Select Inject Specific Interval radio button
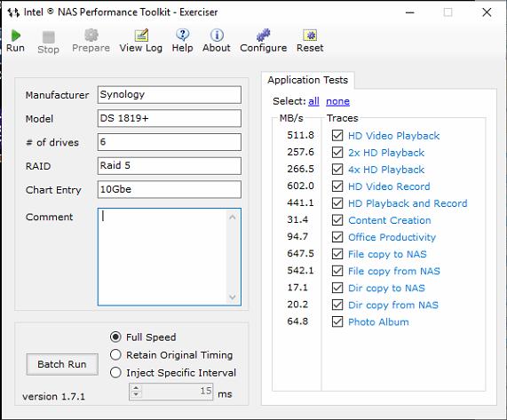The width and height of the screenshot is (507, 420). (115, 372)
